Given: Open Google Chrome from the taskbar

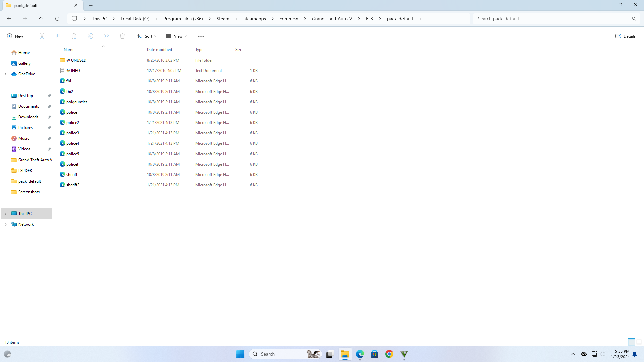Looking at the screenshot, I should pyautogui.click(x=389, y=354).
